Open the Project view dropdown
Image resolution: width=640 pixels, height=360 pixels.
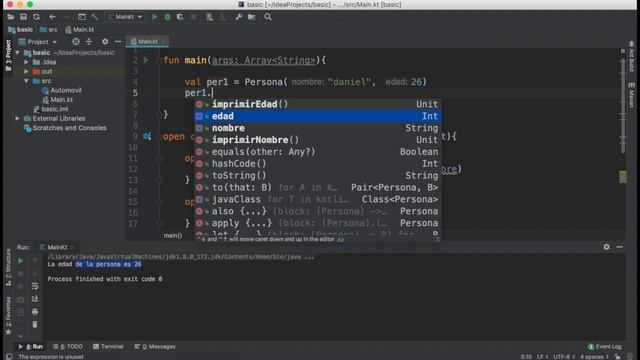pos(38,42)
